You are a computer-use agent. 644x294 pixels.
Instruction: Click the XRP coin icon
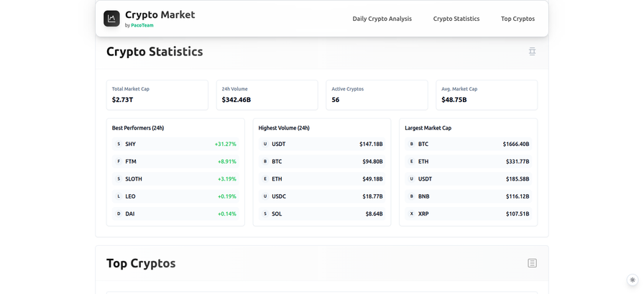click(x=412, y=214)
